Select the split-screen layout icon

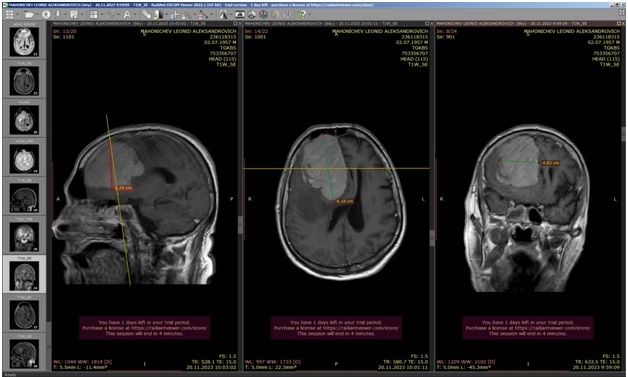click(93, 14)
